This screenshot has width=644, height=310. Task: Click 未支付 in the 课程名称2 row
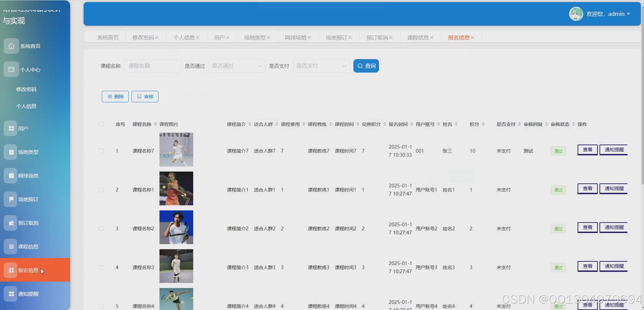[x=503, y=228]
